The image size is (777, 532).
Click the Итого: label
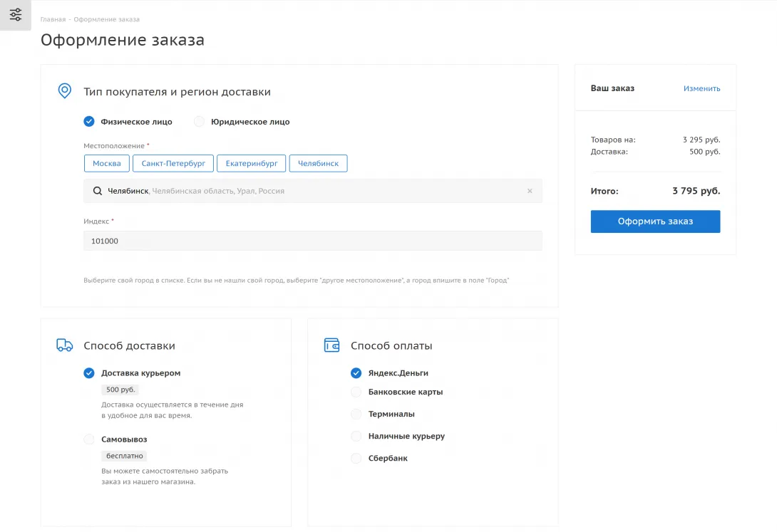pos(604,191)
